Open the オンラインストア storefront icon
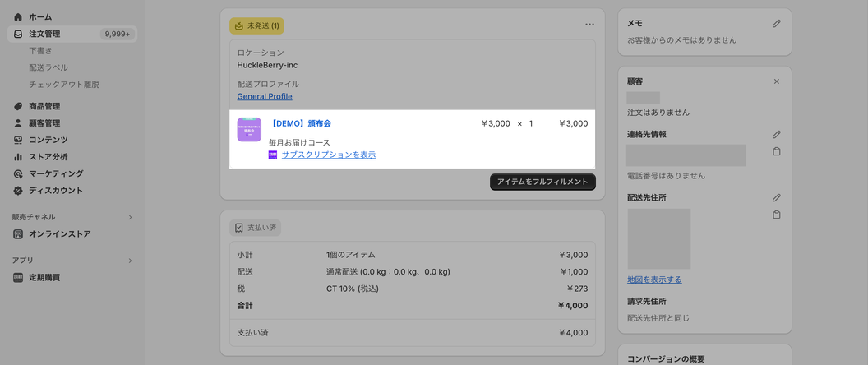 18,234
